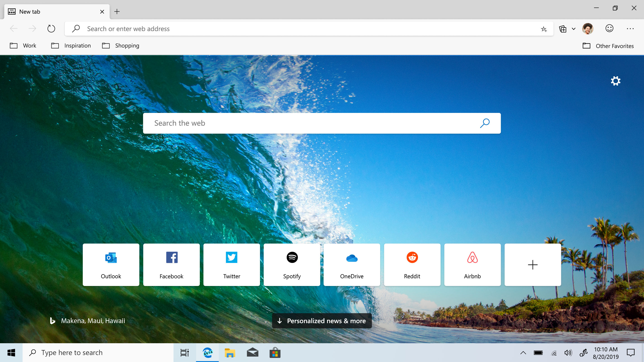Toggle favorites star for current page

click(544, 29)
